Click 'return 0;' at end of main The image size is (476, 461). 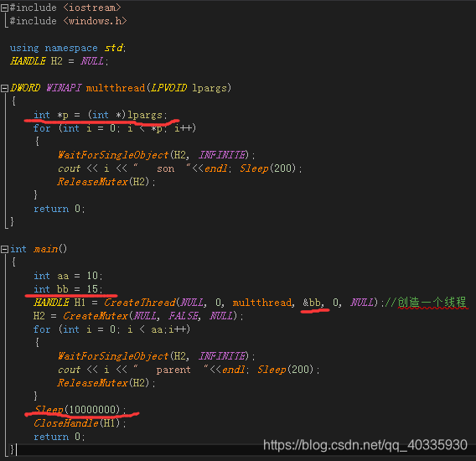(59, 437)
